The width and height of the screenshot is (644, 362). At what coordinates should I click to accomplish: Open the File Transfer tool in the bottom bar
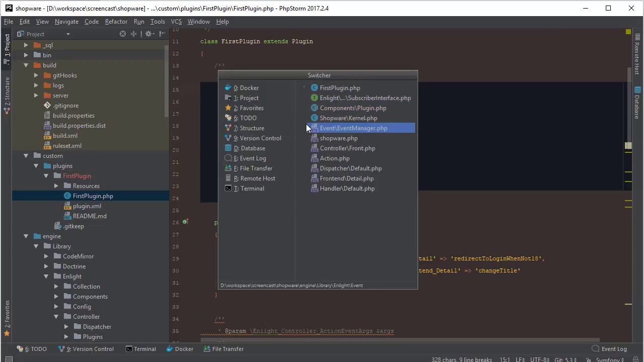(x=223, y=349)
